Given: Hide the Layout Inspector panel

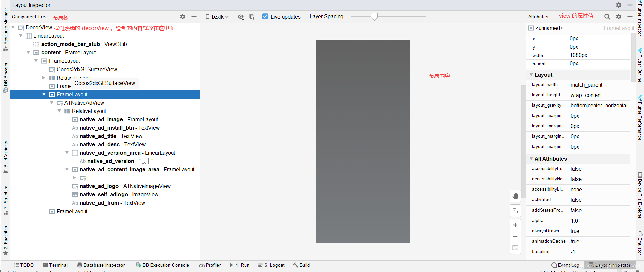Looking at the screenshot, I should point(630,5).
